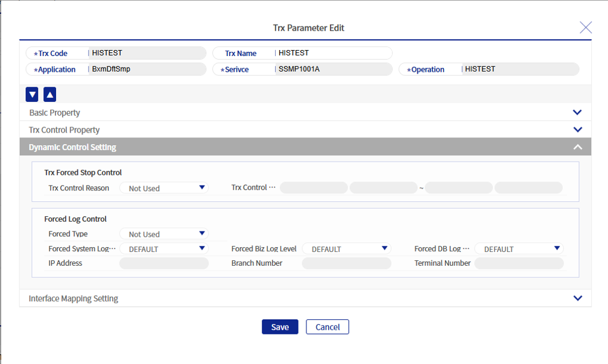Click the IP Address input field
This screenshot has width=608, height=364.
tap(164, 263)
